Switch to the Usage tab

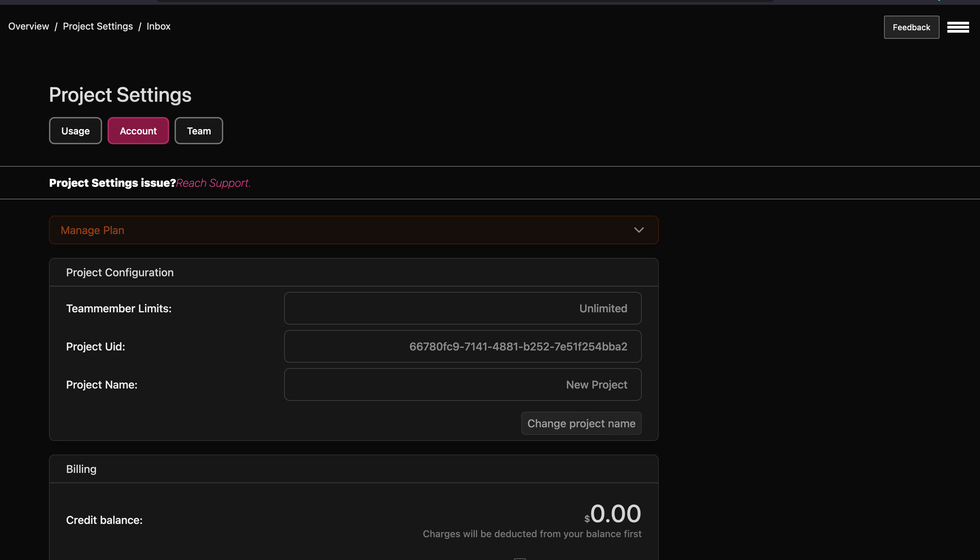pos(76,131)
